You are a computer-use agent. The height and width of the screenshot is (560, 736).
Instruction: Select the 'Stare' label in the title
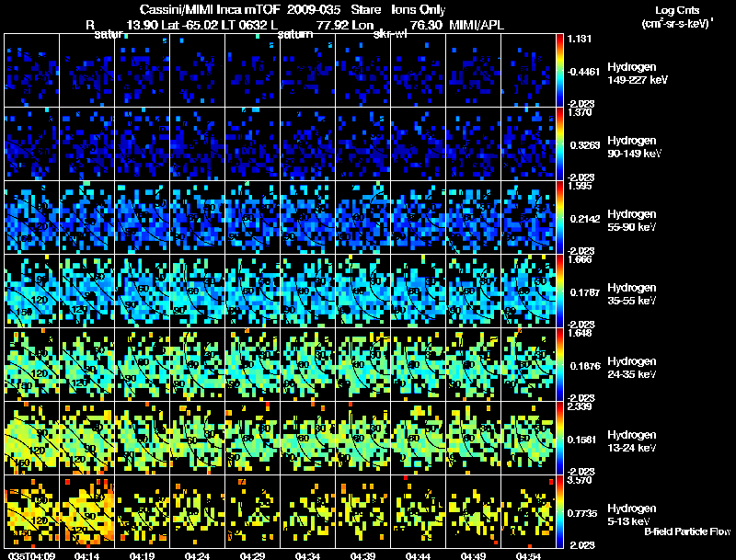point(365,10)
